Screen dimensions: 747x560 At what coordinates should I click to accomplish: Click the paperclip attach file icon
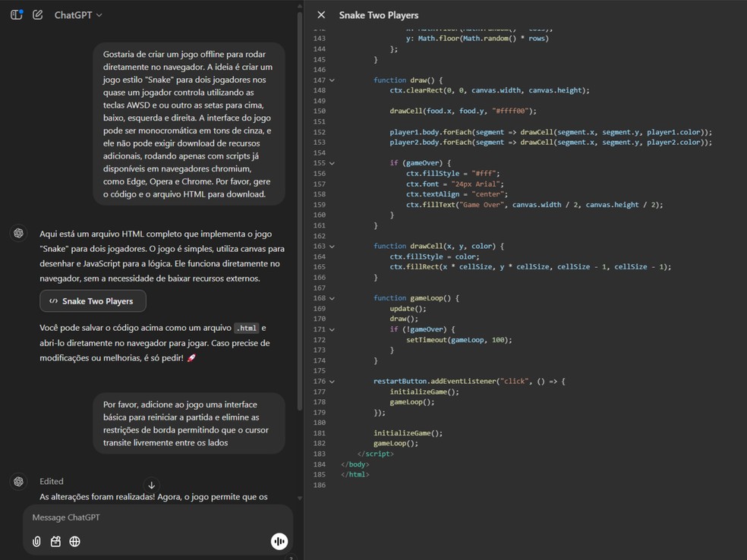(x=36, y=541)
